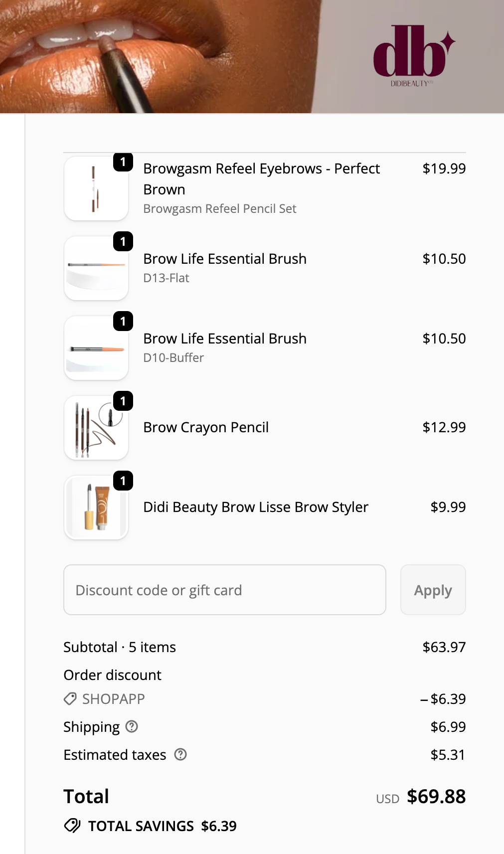Click the $69.88 total amount

click(436, 796)
